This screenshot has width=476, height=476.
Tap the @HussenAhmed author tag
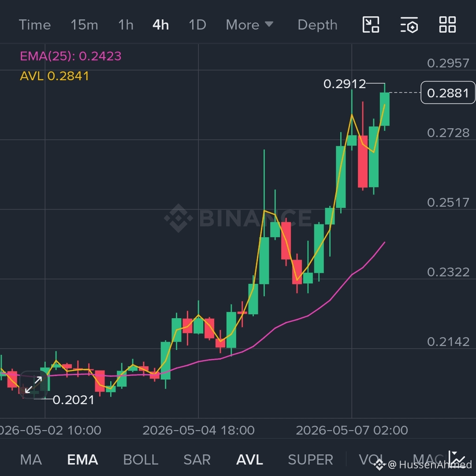pos(430,465)
